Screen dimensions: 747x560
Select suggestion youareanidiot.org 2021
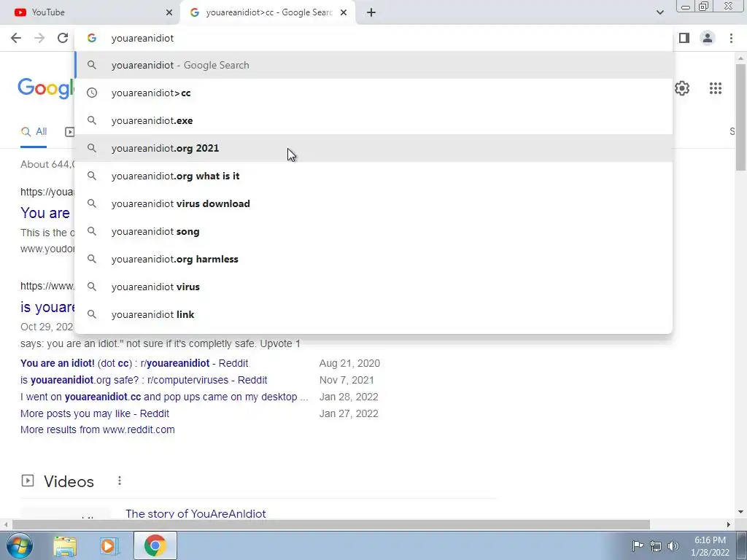(373, 148)
